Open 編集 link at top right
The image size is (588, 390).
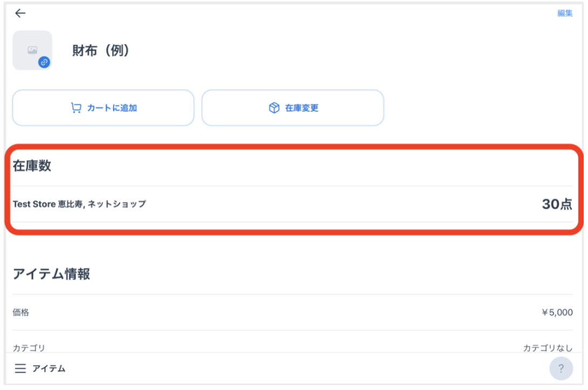click(565, 13)
